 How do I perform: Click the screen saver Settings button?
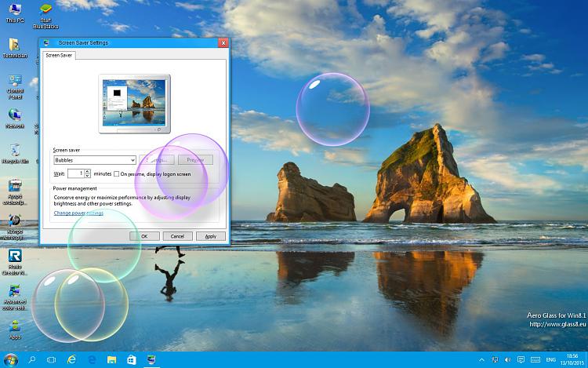(157, 160)
